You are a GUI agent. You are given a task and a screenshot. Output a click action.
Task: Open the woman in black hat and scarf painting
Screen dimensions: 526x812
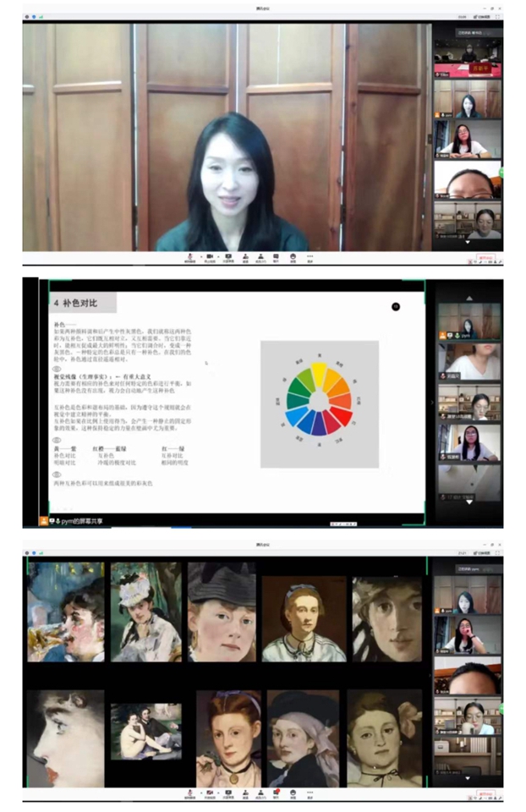coord(303,738)
